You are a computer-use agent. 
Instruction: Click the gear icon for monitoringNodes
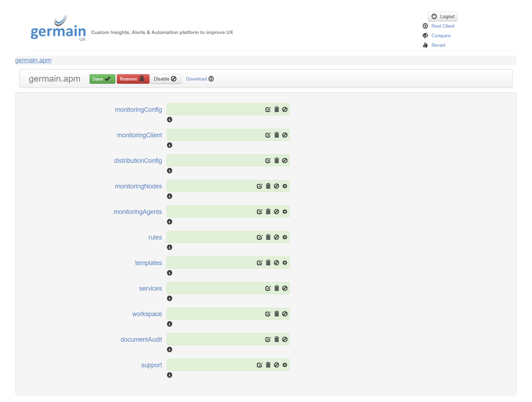click(285, 186)
